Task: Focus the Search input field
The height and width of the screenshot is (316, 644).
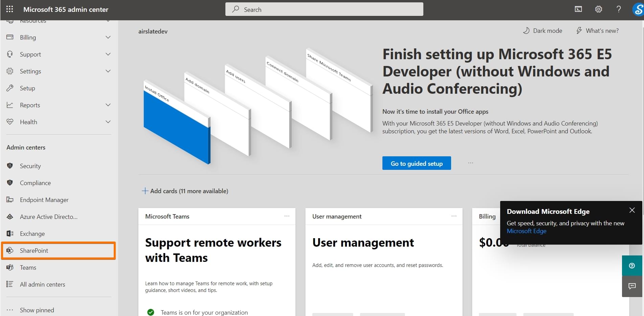Action: 324,9
